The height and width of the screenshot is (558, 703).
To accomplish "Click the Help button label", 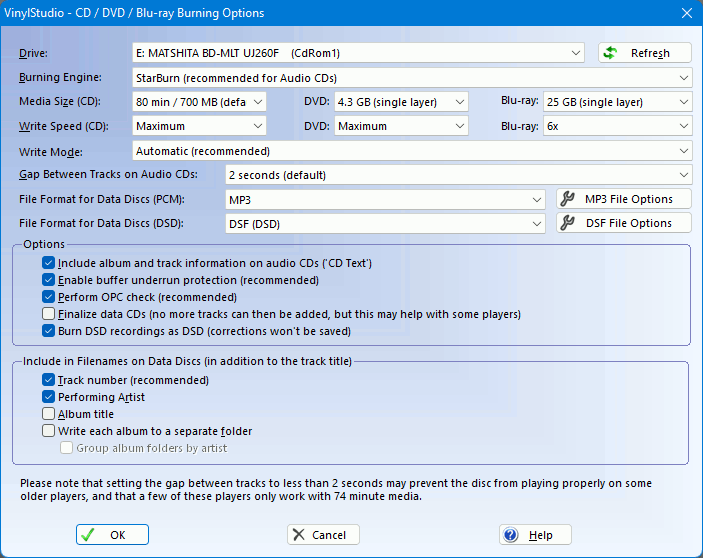I will click(540, 535).
